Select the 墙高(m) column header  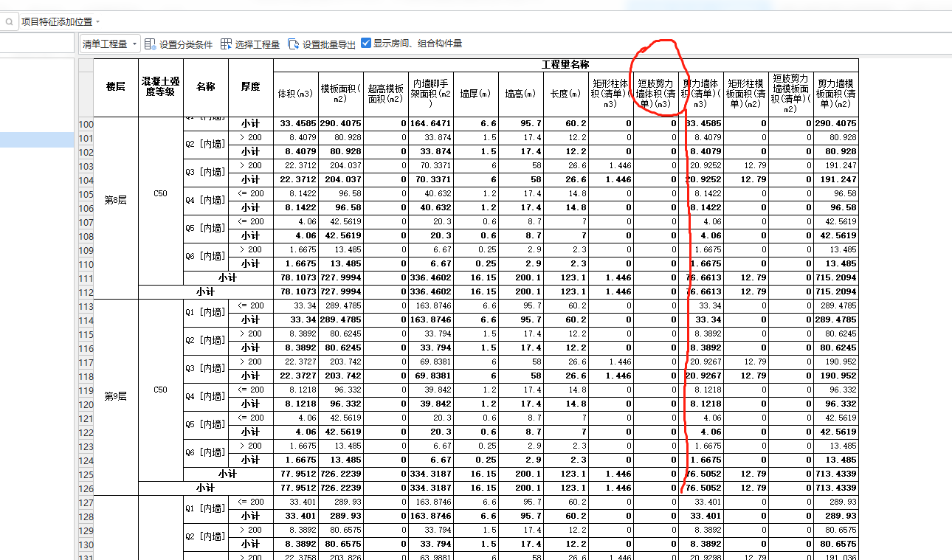click(x=521, y=94)
